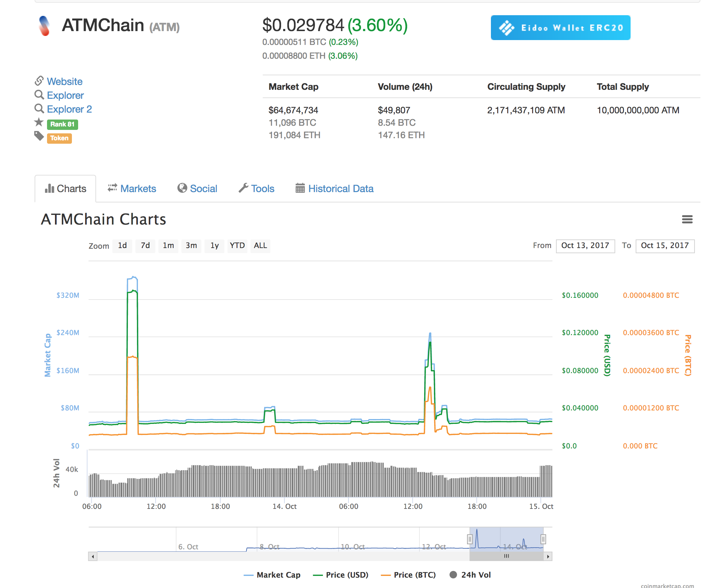Viewport: 726px width, 588px height.
Task: Click the magnifier icon beside Explorer 2
Action: click(x=39, y=108)
